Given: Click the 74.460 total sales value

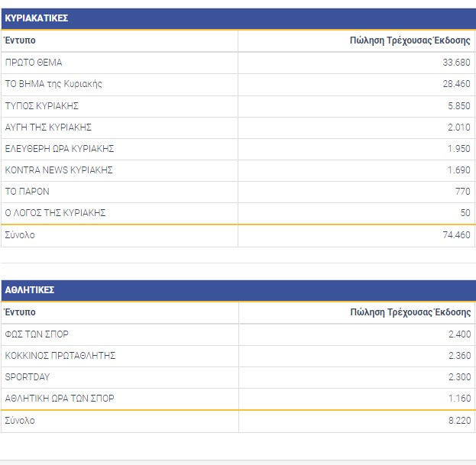Looking at the screenshot, I should tap(455, 235).
